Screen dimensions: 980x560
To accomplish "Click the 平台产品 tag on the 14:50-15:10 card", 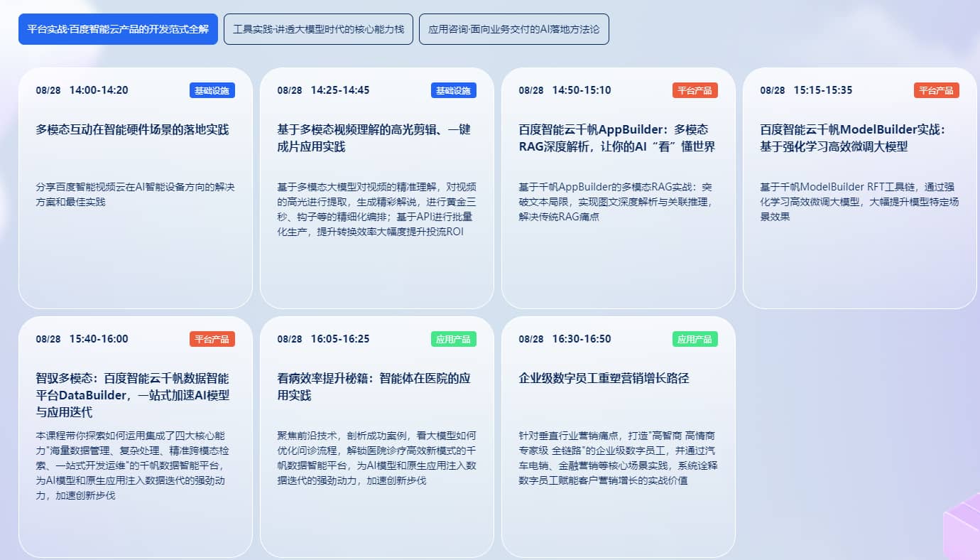I will pyautogui.click(x=695, y=90).
